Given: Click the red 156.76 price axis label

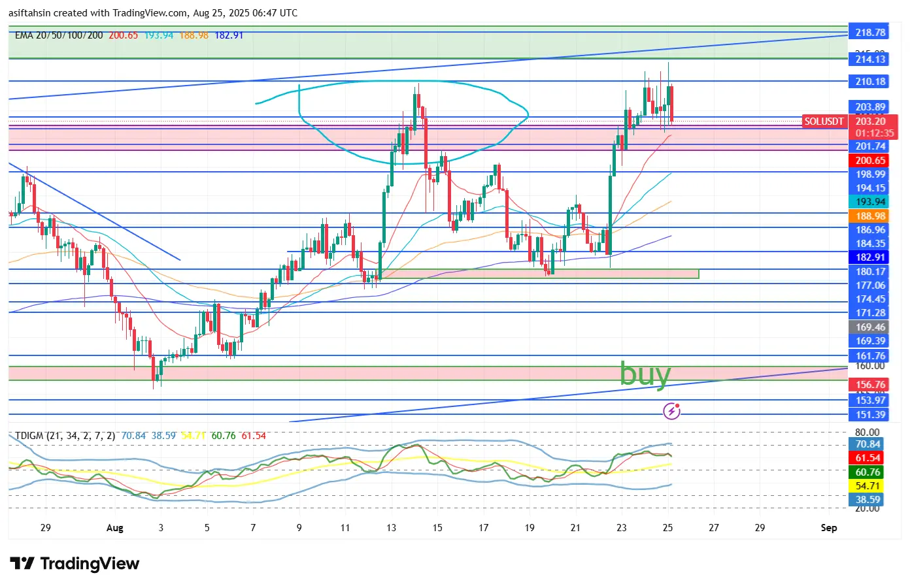Looking at the screenshot, I should (x=870, y=385).
